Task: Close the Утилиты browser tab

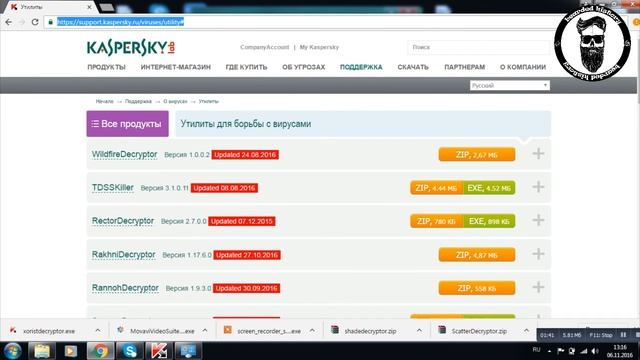Action: [89, 7]
